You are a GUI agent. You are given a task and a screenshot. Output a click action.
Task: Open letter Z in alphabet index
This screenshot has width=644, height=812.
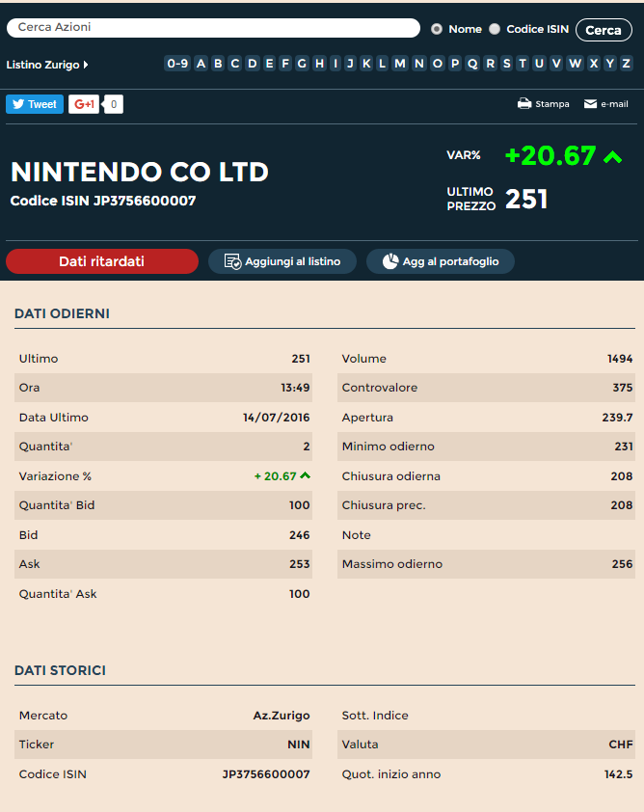coord(626,64)
